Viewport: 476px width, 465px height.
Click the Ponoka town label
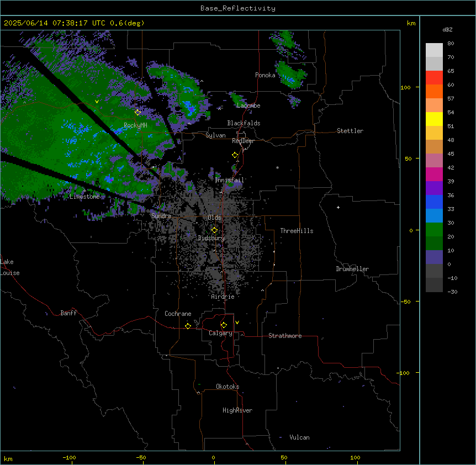265,75
